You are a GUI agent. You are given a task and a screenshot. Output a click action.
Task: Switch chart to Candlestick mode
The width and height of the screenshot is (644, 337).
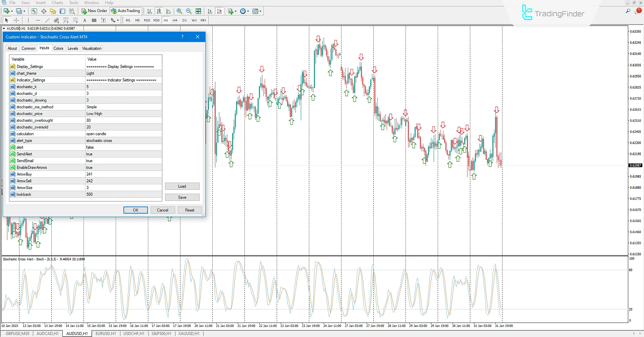point(159,11)
